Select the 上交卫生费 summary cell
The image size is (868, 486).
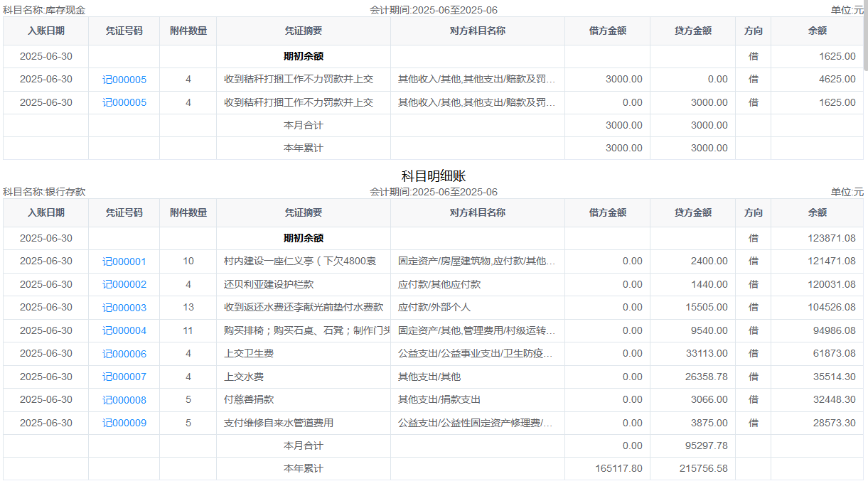point(249,354)
